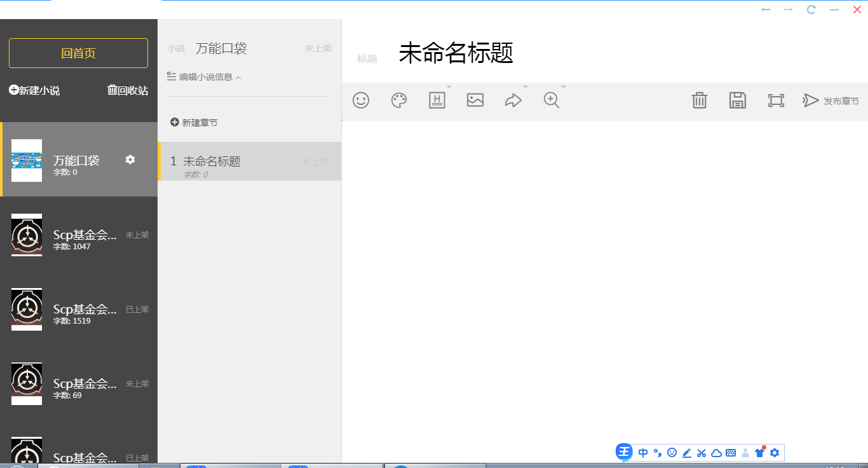
Task: Refresh the page from the title bar
Action: coord(811,10)
